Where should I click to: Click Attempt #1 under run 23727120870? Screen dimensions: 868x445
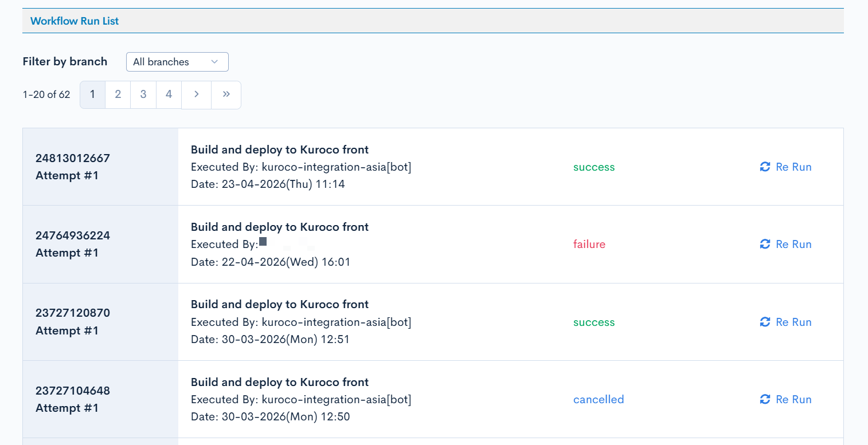(67, 330)
